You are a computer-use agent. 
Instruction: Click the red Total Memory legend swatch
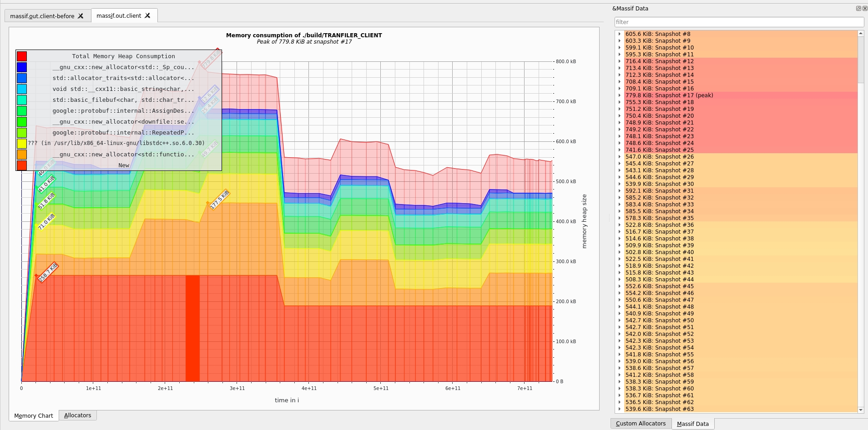click(x=22, y=56)
